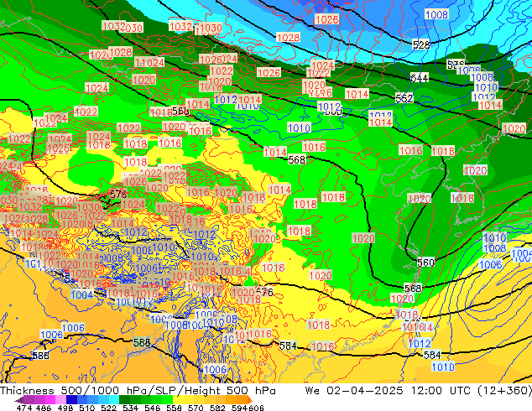Screen dimensions: 532x411
Task: Click the 498 legend value
Action: click(x=65, y=408)
